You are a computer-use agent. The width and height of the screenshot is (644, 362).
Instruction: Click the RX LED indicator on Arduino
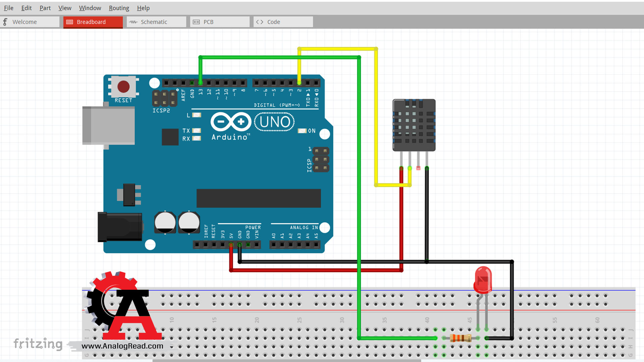tap(197, 138)
